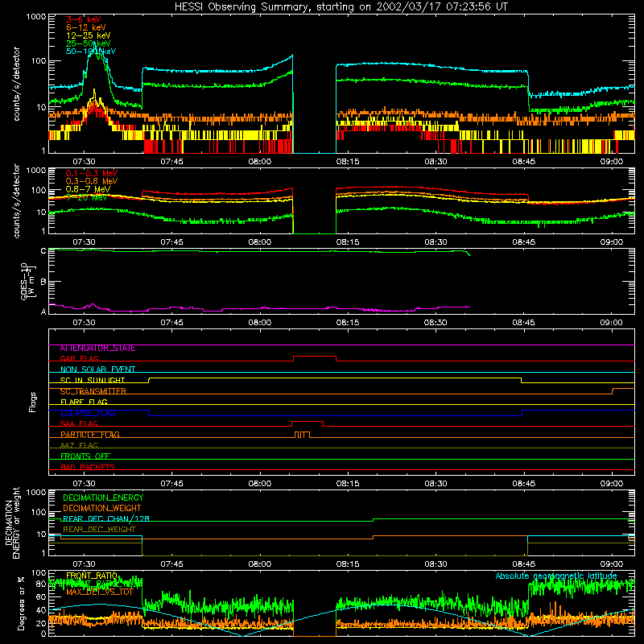The height and width of the screenshot is (644, 644).
Task: Click the double pulse on PARTICLE_FLAG line
Action: [303, 435]
